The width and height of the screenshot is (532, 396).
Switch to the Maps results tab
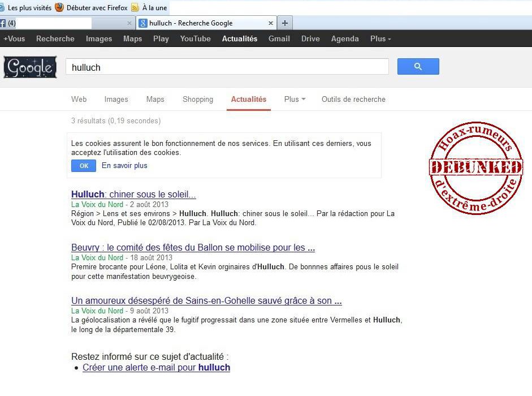[155, 99]
